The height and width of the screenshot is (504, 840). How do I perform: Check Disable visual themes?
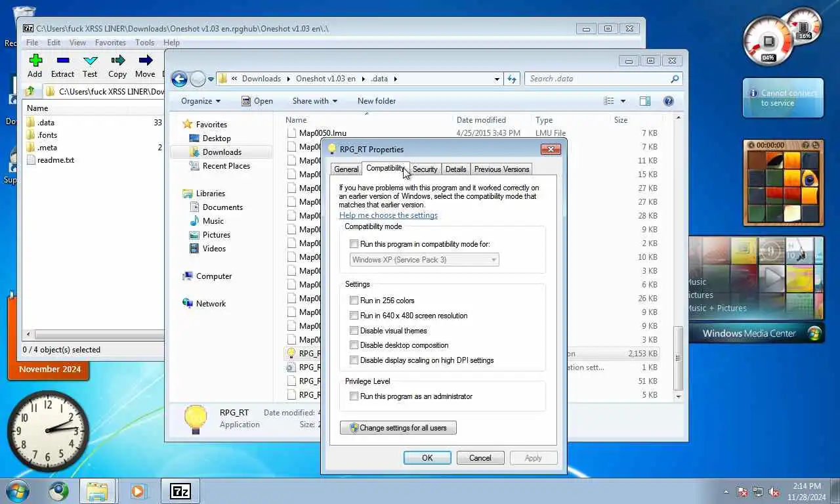(x=354, y=331)
